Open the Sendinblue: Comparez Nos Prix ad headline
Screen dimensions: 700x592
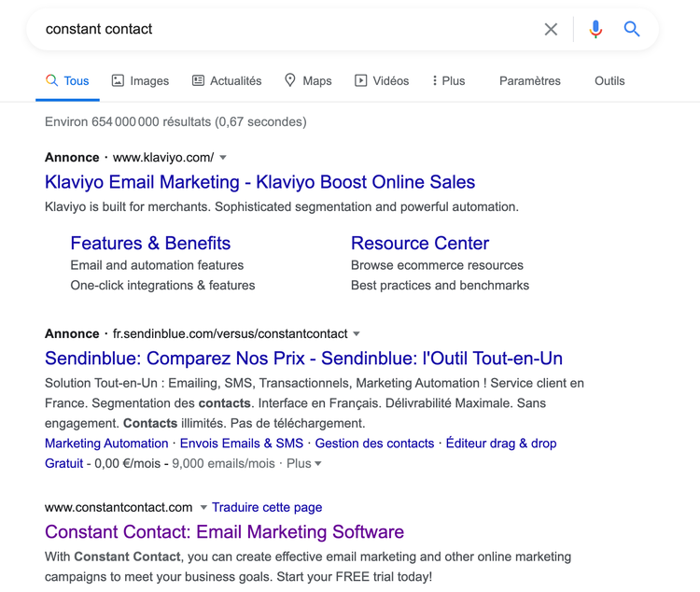click(303, 359)
